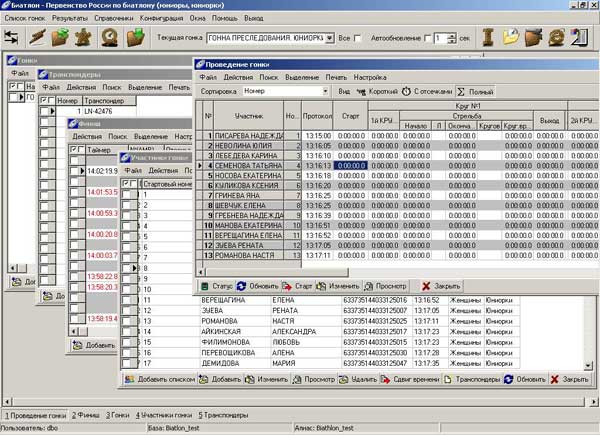Click the brown figure icon in the toolbar
This screenshot has width=600, height=435.
pyautogui.click(x=83, y=37)
